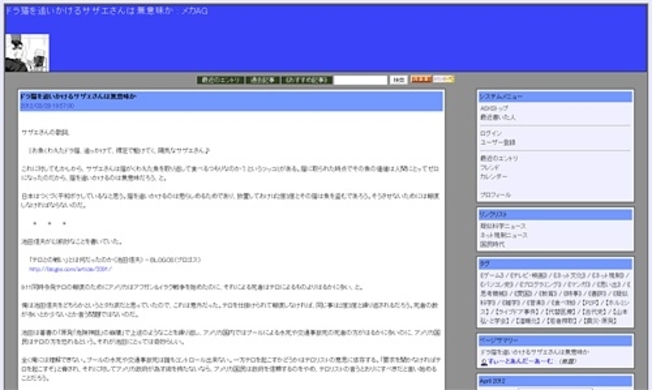Click the ログイン link
Image resolution: width=652 pixels, height=390 pixels.
[491, 133]
